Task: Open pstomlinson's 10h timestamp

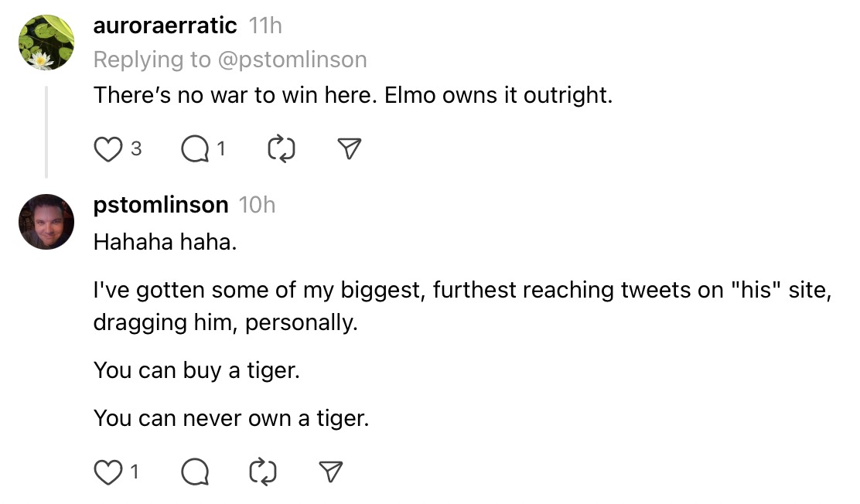Action: [x=257, y=205]
